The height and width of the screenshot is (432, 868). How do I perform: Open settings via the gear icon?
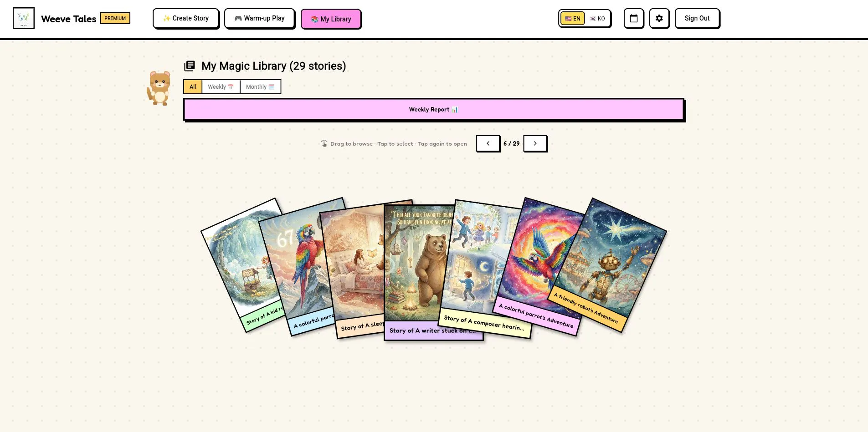(x=659, y=18)
